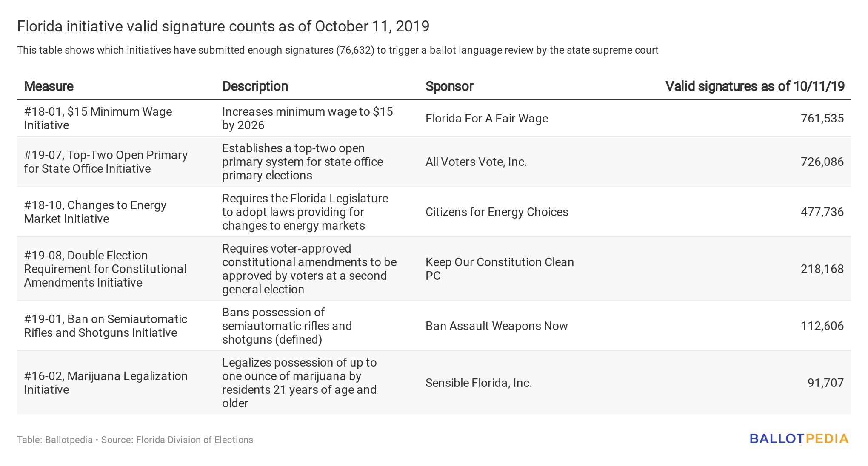The width and height of the screenshot is (868, 466).
Task: Click the Ballotpedia logo
Action: 799,439
